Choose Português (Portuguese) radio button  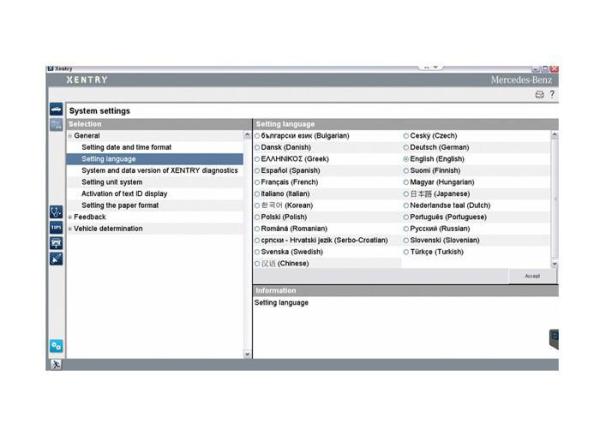pyautogui.click(x=406, y=217)
